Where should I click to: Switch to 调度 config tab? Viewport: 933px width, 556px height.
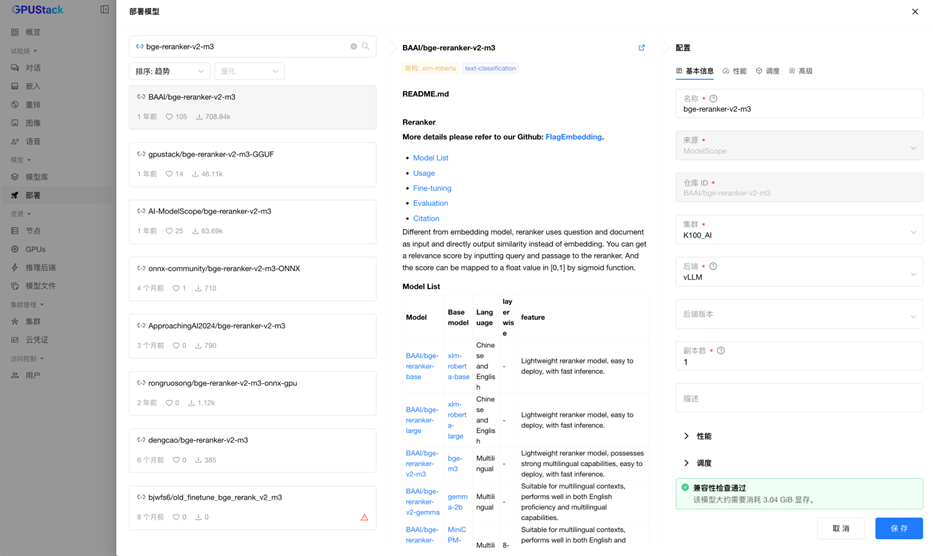pyautogui.click(x=768, y=71)
